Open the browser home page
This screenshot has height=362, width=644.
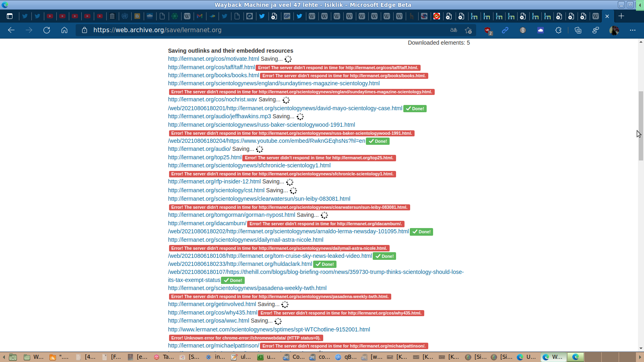point(64,30)
